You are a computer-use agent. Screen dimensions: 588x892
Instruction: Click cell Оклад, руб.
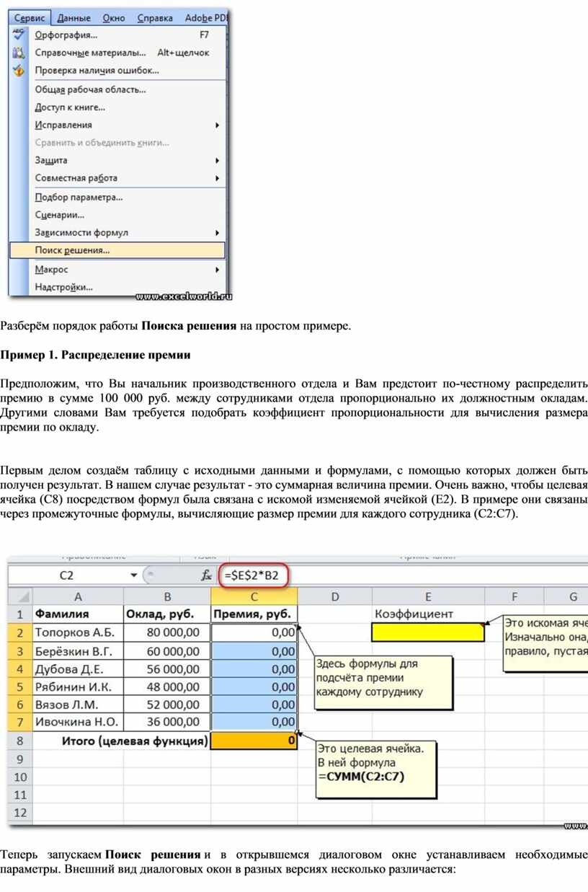point(167,614)
